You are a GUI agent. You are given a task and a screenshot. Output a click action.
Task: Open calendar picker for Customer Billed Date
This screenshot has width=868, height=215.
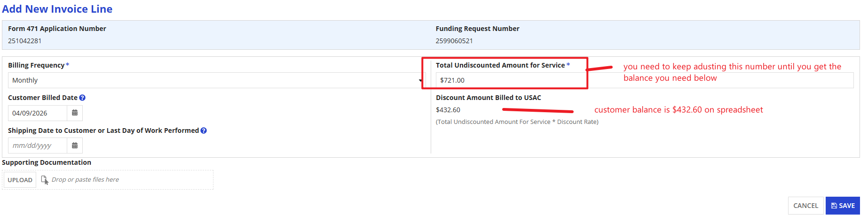point(75,113)
